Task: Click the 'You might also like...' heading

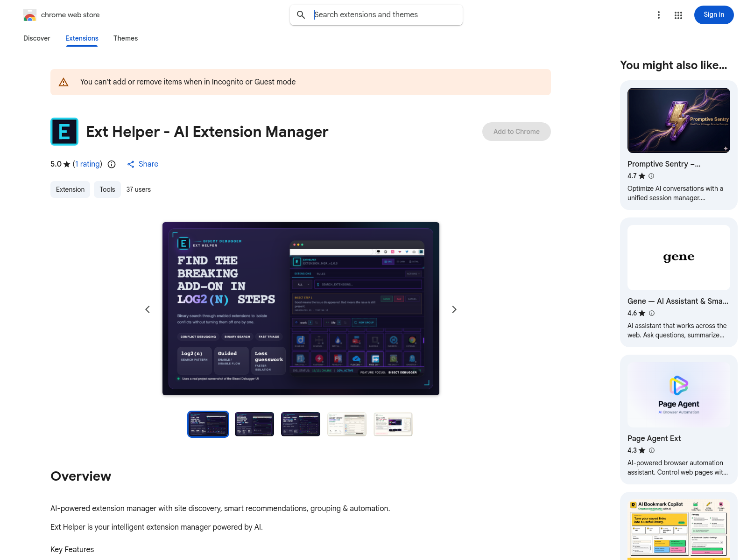Action: pos(674,65)
